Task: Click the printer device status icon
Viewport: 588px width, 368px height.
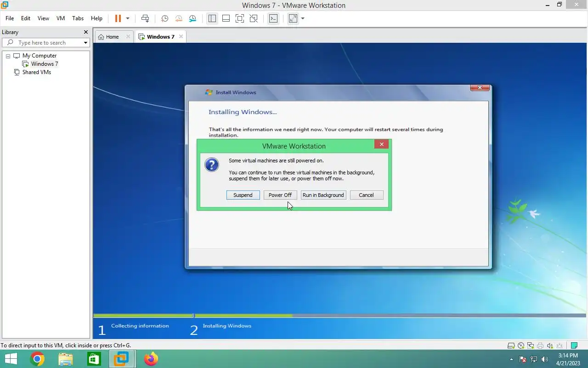Action: coord(540,345)
